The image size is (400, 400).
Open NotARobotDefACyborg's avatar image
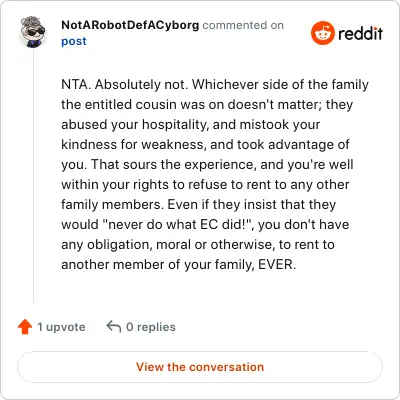coord(32,31)
